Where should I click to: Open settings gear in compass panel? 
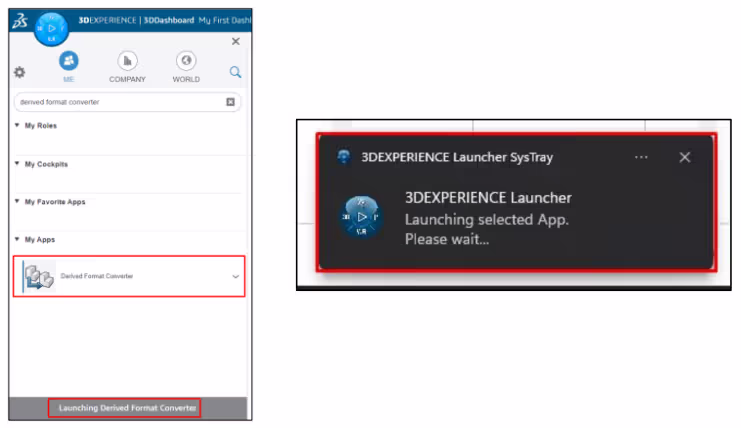19,72
